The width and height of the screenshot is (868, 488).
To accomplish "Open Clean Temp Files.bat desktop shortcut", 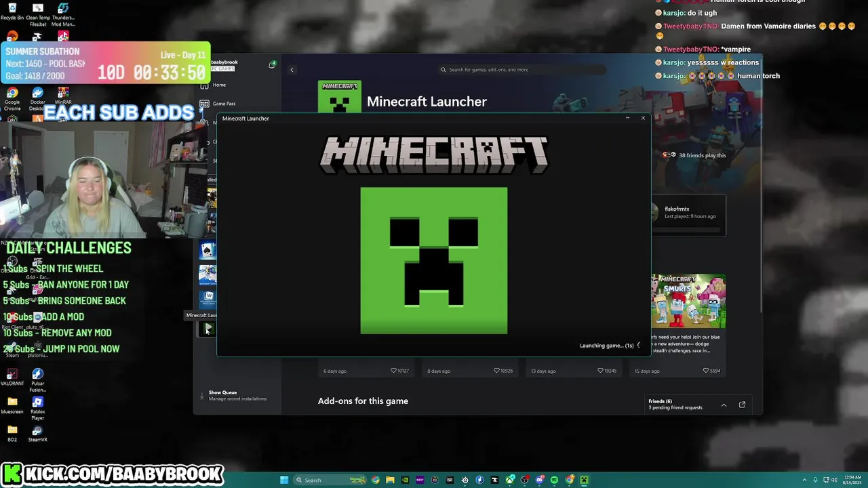I will (x=38, y=15).
